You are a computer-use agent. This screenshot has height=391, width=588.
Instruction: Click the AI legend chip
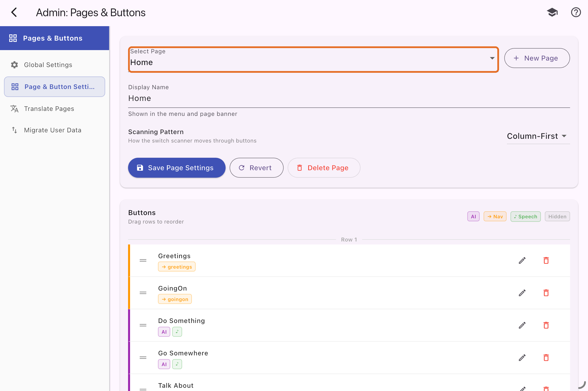point(473,217)
